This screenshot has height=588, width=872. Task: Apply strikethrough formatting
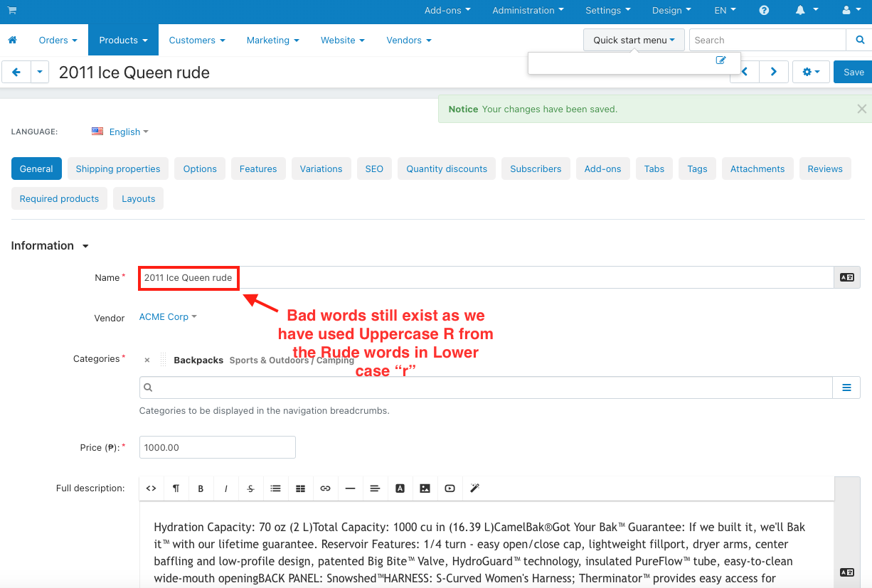[x=250, y=488]
